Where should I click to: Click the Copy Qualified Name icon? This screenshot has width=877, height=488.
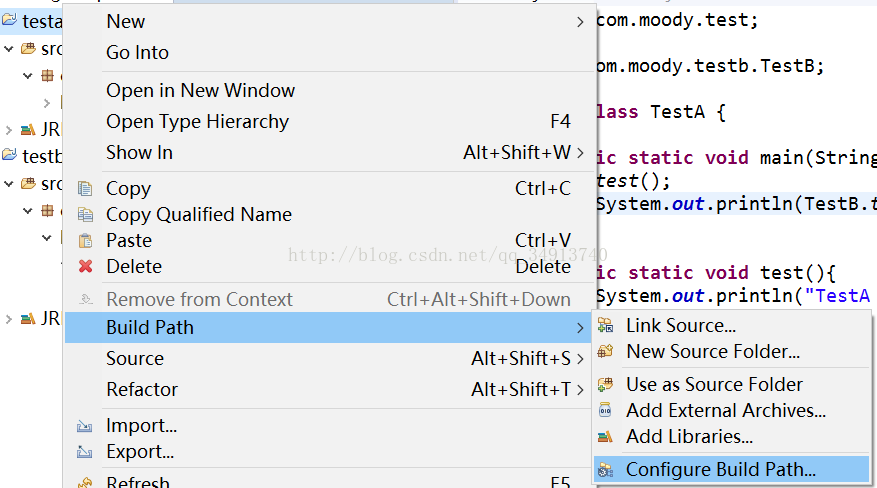click(x=85, y=215)
